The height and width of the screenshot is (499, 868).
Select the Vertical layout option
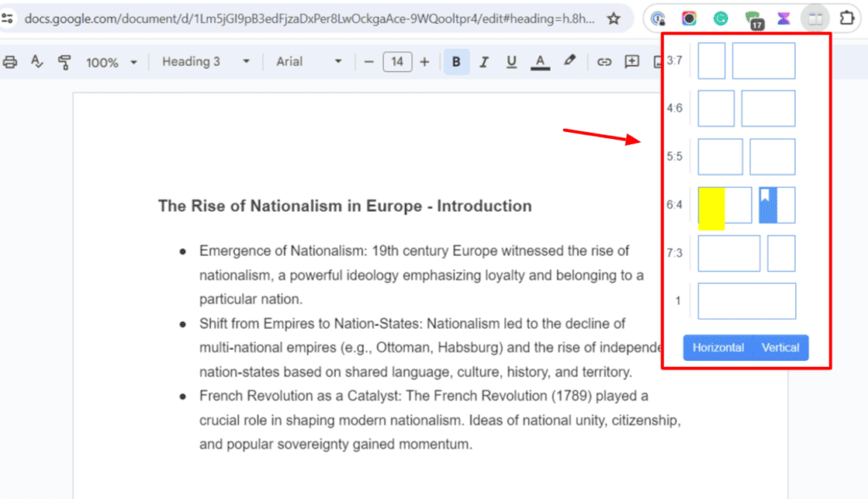[x=780, y=348]
